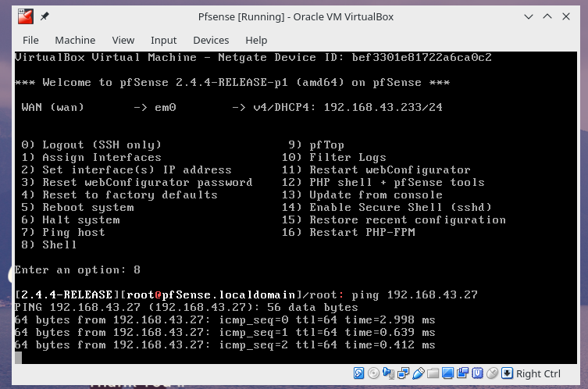Click the window title 'Pfsense [Running] - Oracle VM VirtualBox'

pyautogui.click(x=295, y=17)
